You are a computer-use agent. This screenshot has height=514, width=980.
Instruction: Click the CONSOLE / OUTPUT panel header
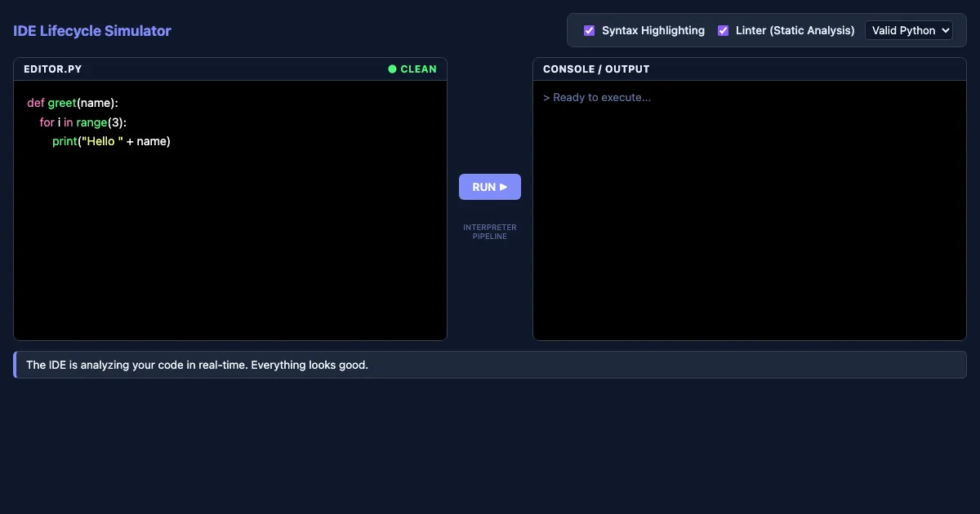(750, 69)
